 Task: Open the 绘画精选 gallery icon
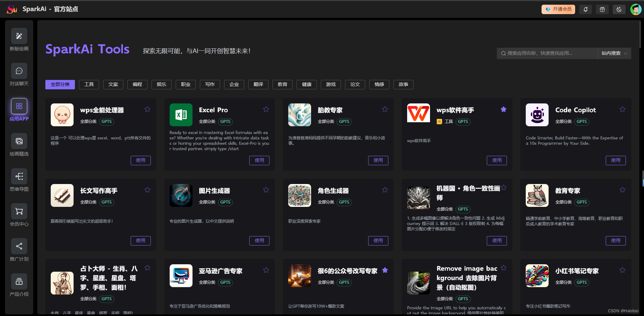coord(19,141)
